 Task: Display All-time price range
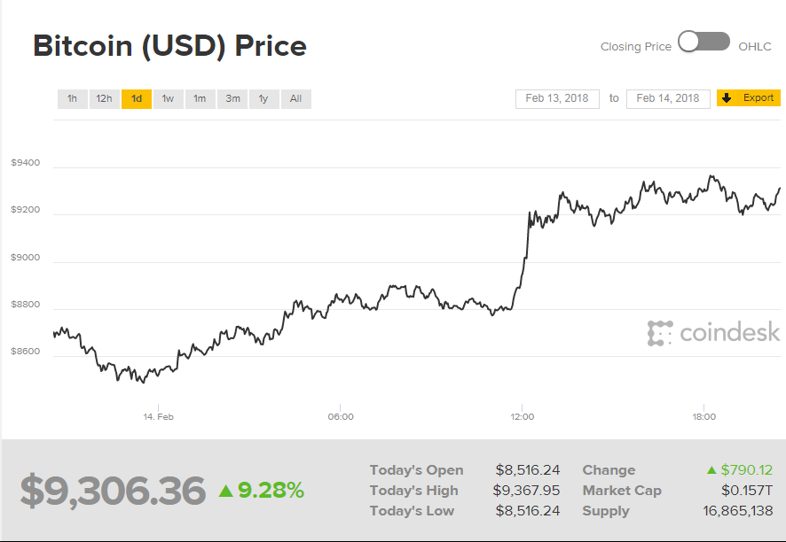[x=296, y=98]
